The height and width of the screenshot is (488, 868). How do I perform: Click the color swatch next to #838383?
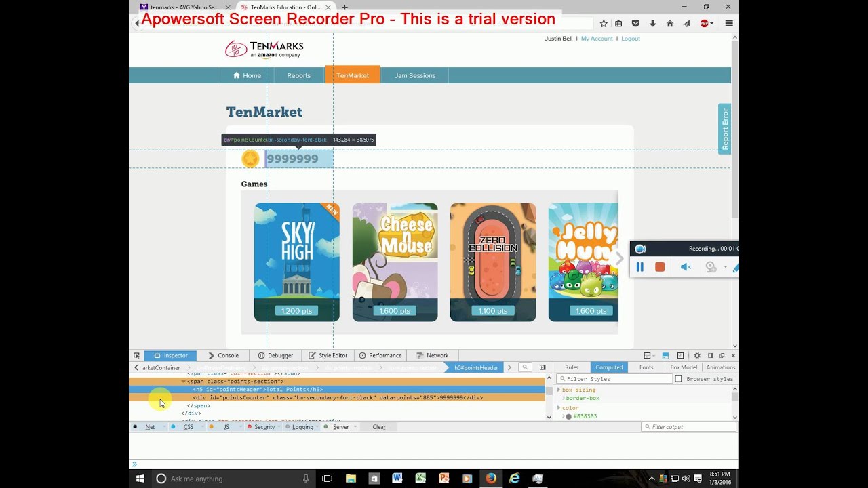(x=569, y=416)
